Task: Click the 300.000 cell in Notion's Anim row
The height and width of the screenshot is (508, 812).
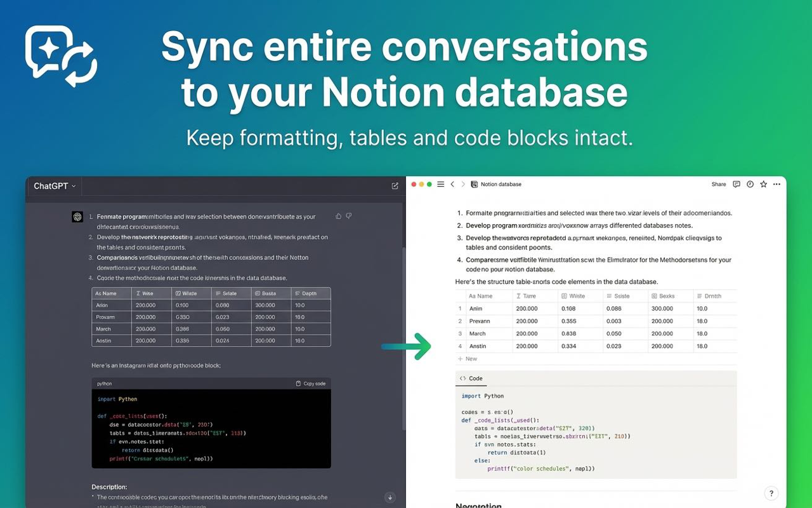Action: click(x=670, y=309)
